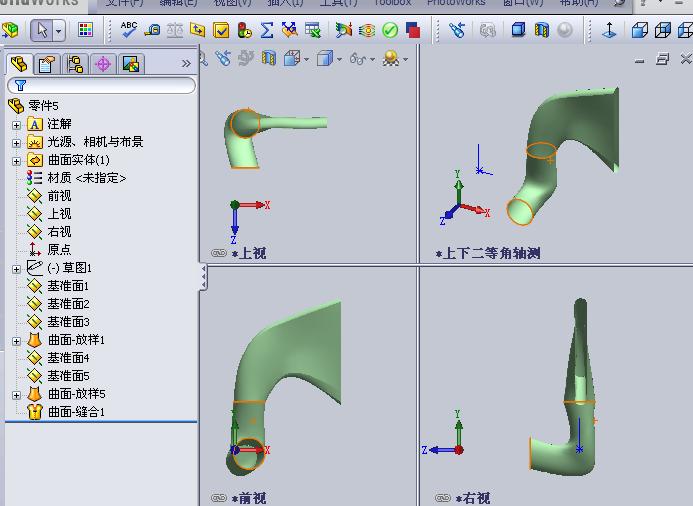The height and width of the screenshot is (506, 693).
Task: Toggle the link icon beside *上视
Action: pos(219,253)
